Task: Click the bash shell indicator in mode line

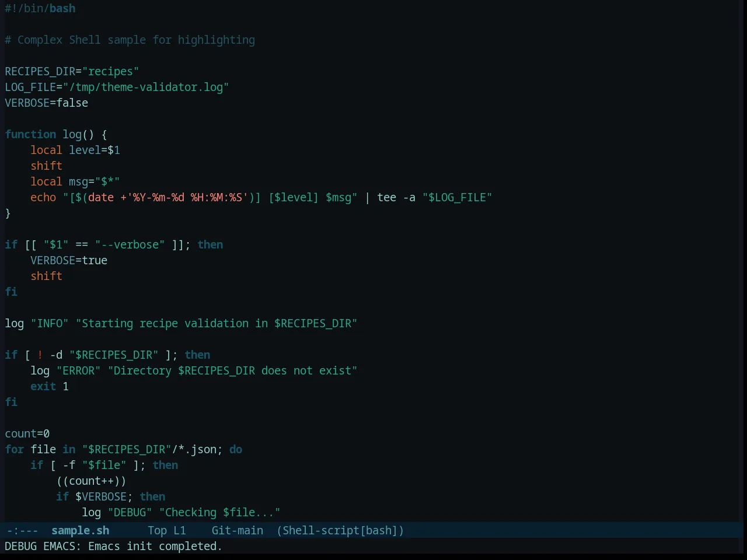Action: [x=379, y=530]
